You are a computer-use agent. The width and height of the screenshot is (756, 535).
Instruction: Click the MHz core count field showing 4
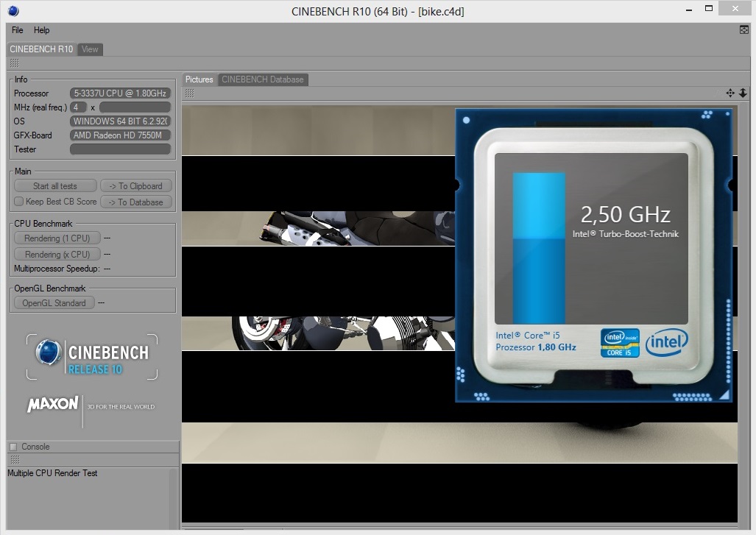(x=78, y=107)
